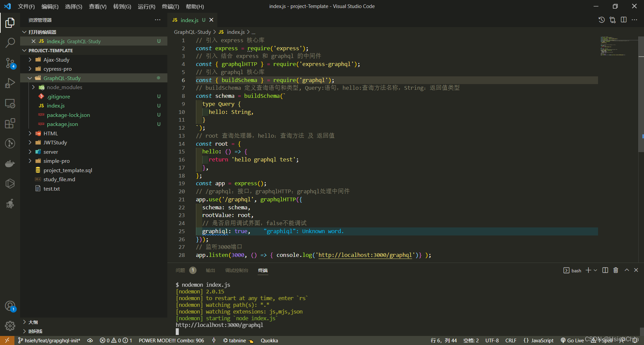Image resolution: width=644 pixels, height=345 pixels.
Task: Close the index.js editor tab
Action: coord(211,20)
